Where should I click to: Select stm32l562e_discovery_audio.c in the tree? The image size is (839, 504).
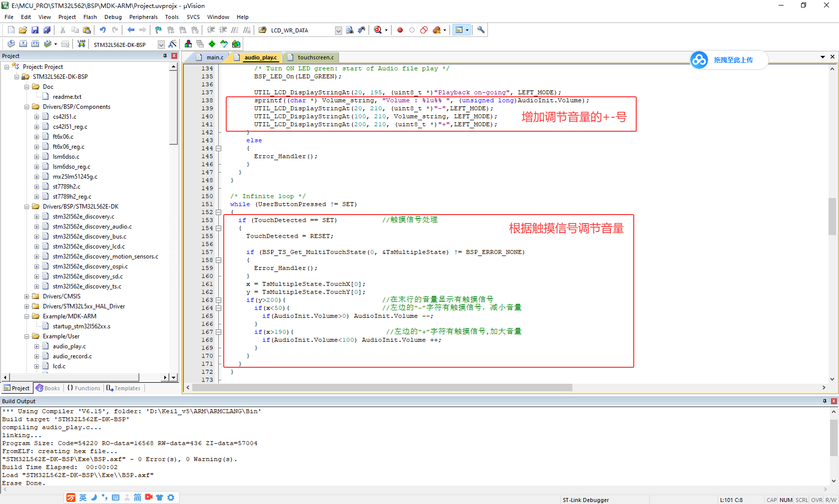tap(92, 227)
